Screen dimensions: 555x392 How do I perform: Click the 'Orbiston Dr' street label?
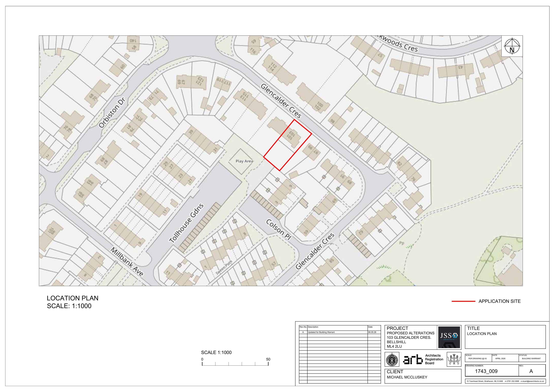(112, 113)
